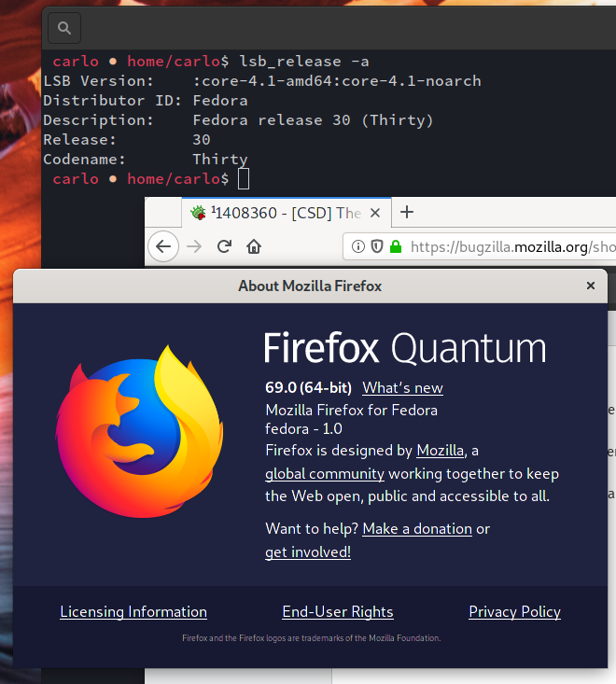Click Make a donation link
Viewport: 616px width, 684px height.
tap(417, 529)
